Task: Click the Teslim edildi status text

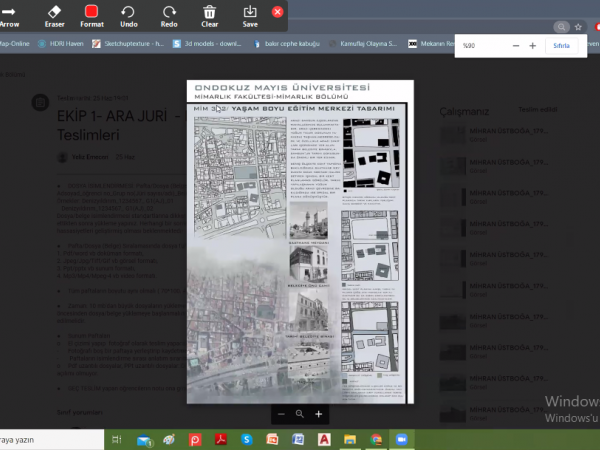Action: [538, 109]
